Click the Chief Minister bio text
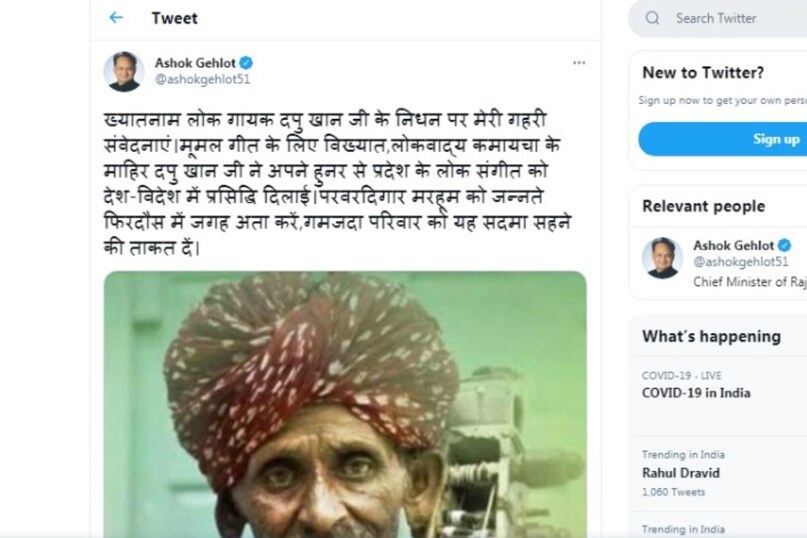 coord(749,282)
